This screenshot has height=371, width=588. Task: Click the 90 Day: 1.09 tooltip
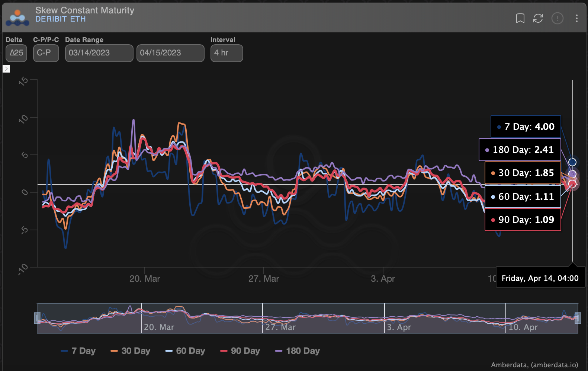523,220
